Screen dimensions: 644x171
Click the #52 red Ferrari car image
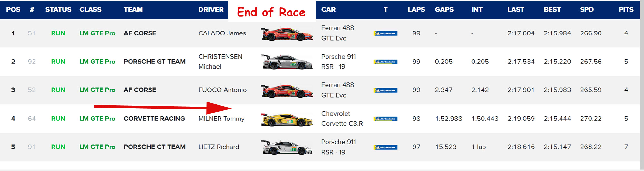pyautogui.click(x=287, y=90)
